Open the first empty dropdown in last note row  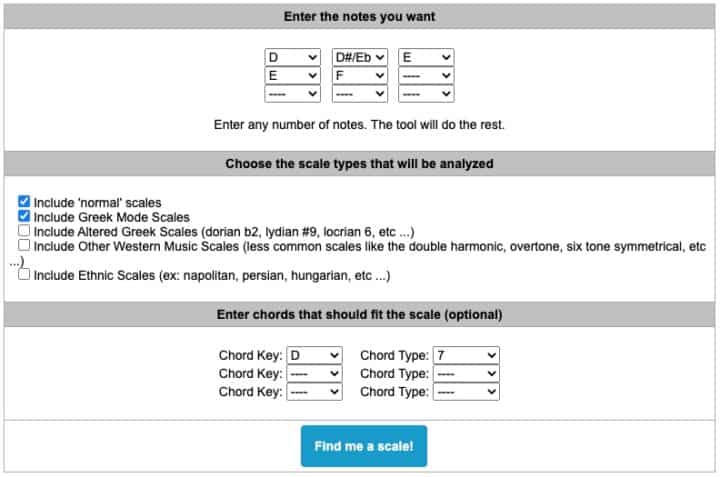pos(292,93)
